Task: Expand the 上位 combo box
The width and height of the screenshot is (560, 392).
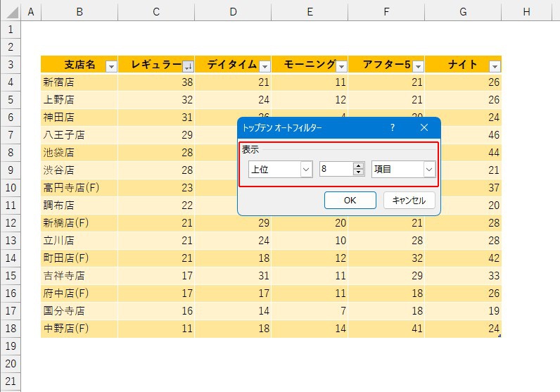Action: point(306,170)
